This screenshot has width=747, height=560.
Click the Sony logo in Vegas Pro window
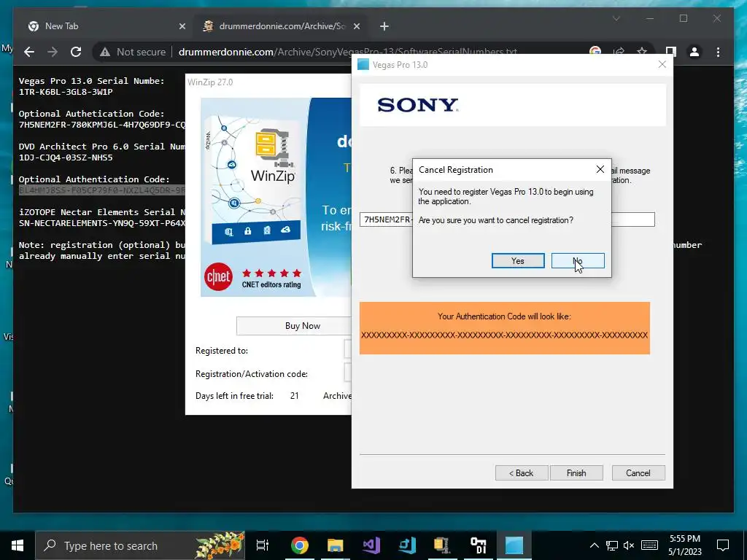tap(418, 105)
